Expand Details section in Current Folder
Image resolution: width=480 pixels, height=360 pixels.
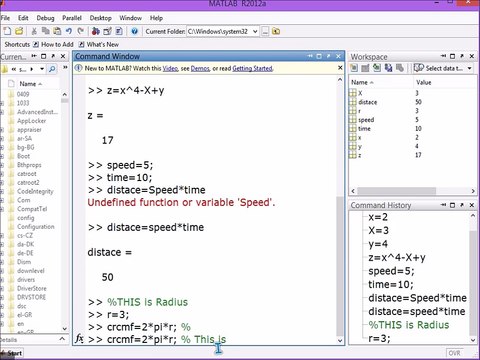point(62,339)
